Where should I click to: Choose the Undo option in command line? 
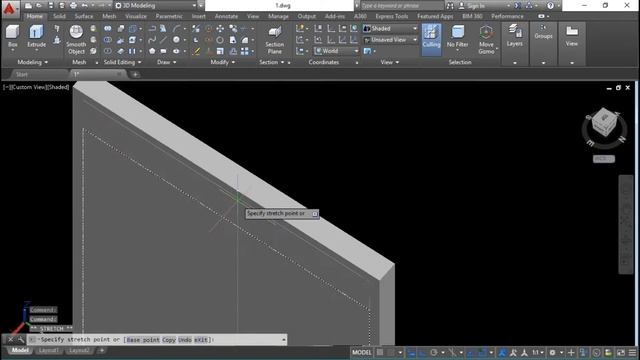184,340
